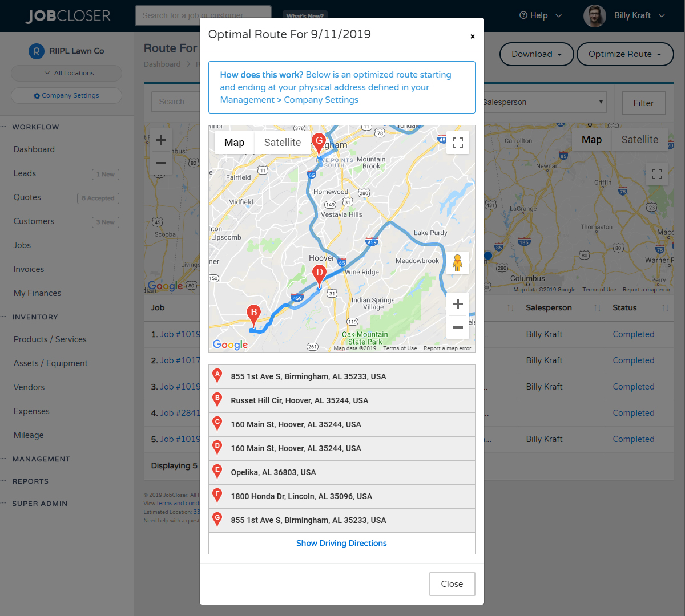This screenshot has height=616, width=685.
Task: Select the Map tab on the modal map
Action: tap(234, 142)
